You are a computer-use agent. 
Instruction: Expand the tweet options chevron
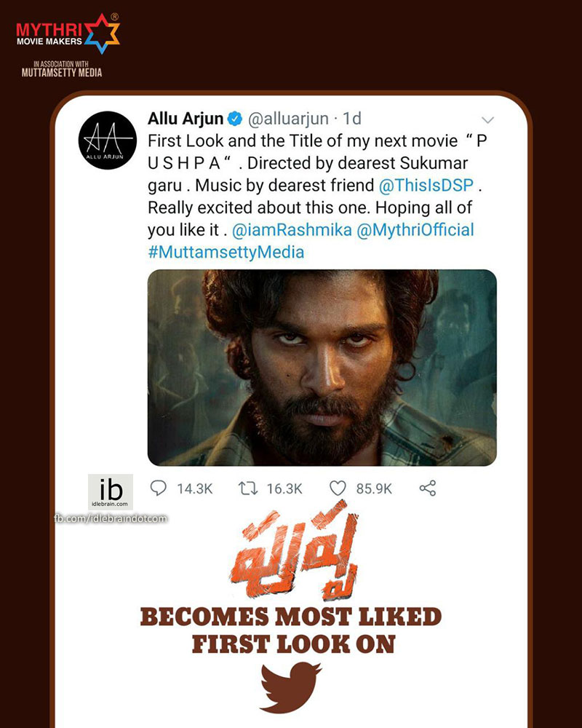(487, 120)
